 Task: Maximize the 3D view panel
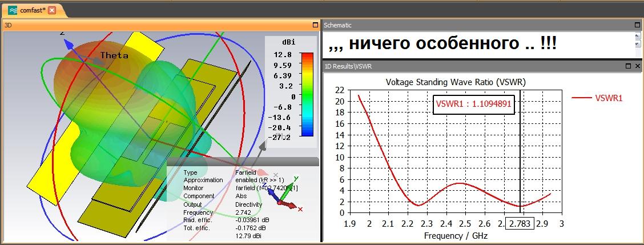click(x=315, y=25)
